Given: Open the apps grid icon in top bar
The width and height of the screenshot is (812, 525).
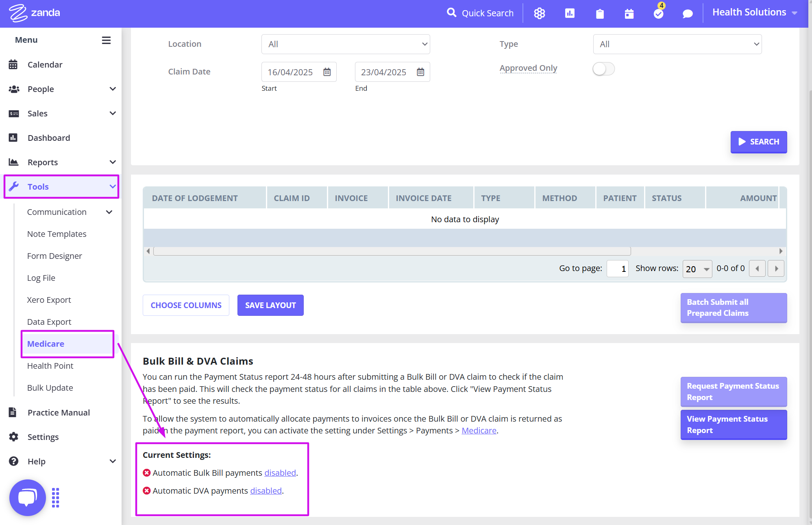Looking at the screenshot, I should [x=540, y=13].
